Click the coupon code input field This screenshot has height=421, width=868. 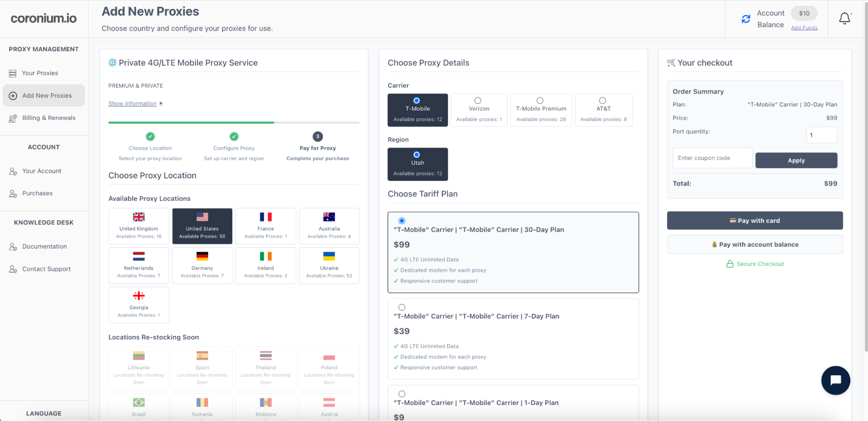click(712, 158)
